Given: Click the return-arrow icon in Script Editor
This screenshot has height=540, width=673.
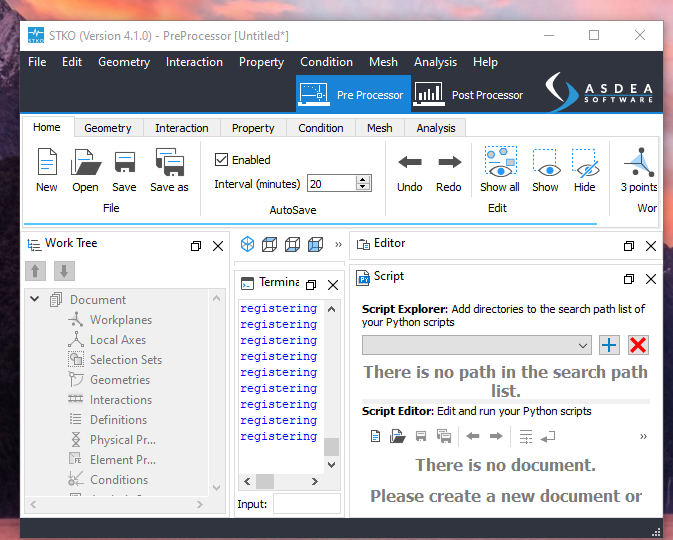Looking at the screenshot, I should pos(548,437).
